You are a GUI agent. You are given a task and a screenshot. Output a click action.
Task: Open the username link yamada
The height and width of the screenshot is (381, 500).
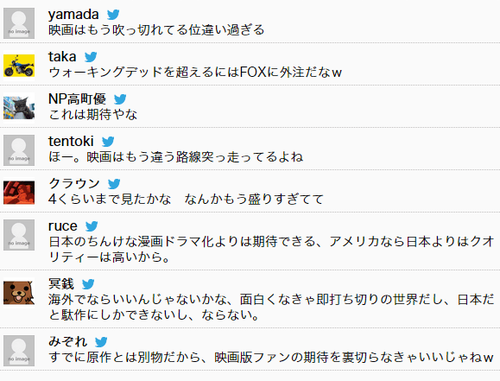coord(73,15)
